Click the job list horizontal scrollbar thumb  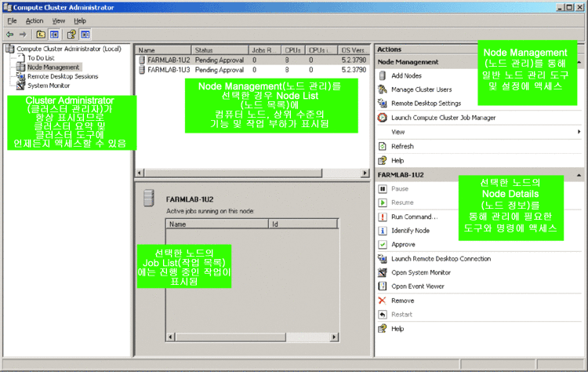230,337
